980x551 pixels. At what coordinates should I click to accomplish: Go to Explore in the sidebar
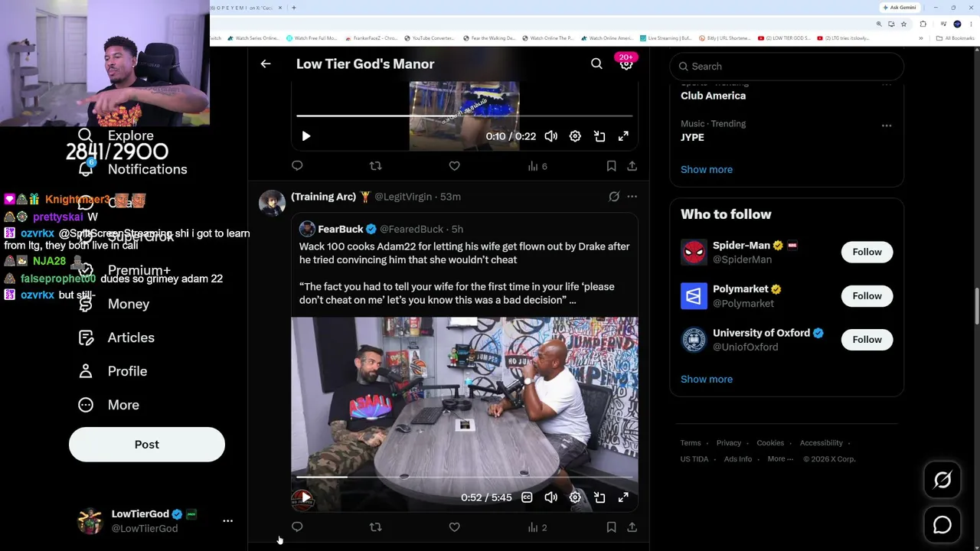(x=116, y=135)
